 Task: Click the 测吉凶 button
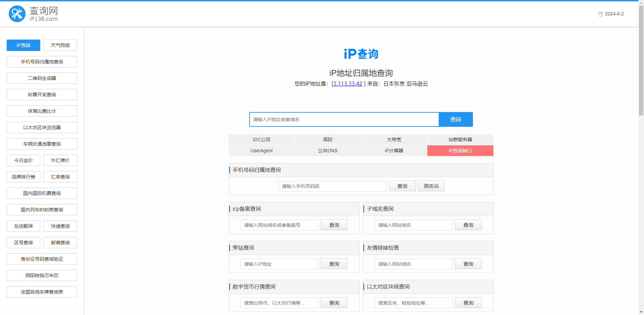pos(431,186)
